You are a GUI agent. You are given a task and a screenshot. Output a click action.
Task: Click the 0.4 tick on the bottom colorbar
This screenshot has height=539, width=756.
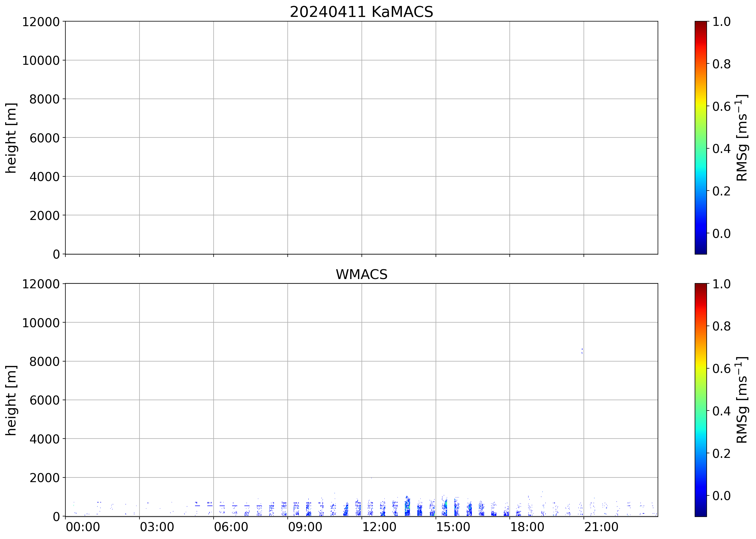(721, 411)
